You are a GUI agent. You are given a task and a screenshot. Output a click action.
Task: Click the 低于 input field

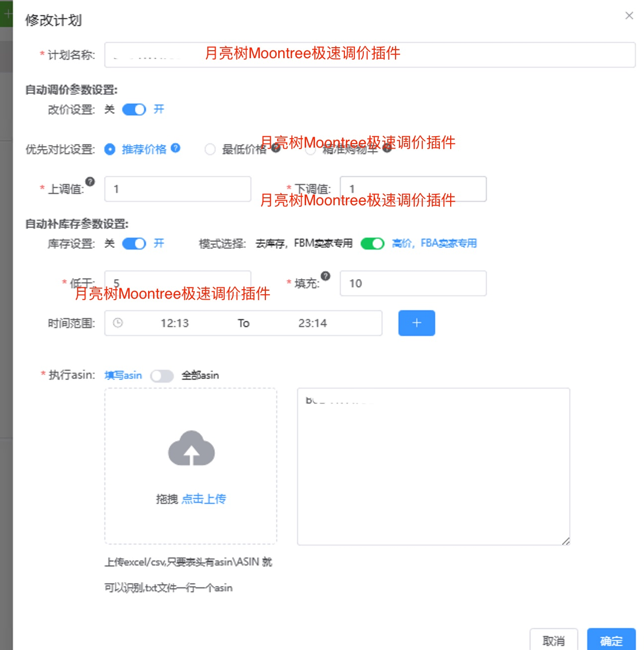[177, 283]
